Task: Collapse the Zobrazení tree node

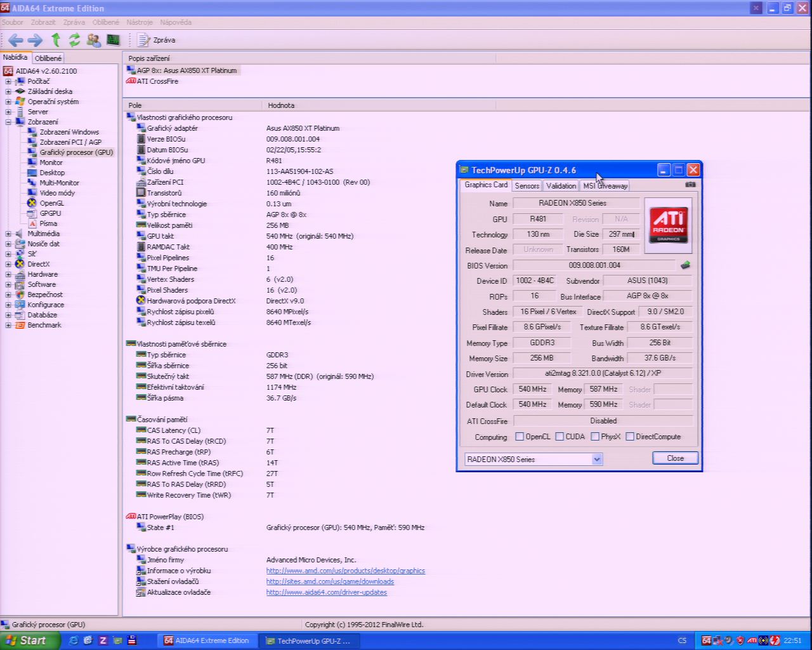Action: pyautogui.click(x=8, y=122)
